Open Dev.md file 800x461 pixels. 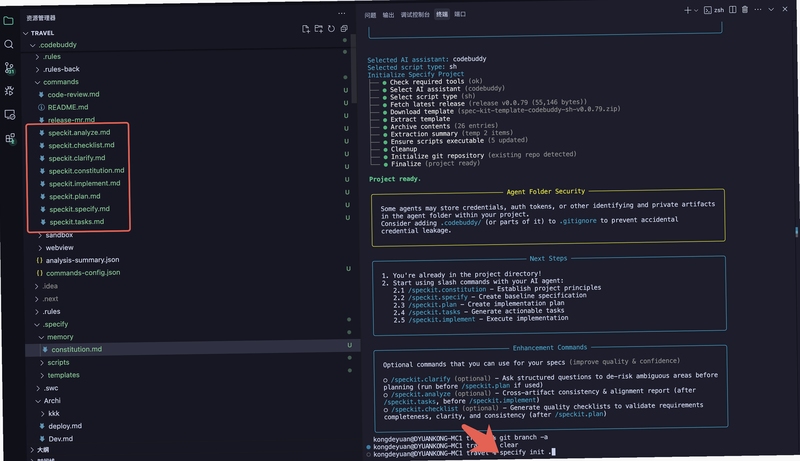click(x=60, y=439)
